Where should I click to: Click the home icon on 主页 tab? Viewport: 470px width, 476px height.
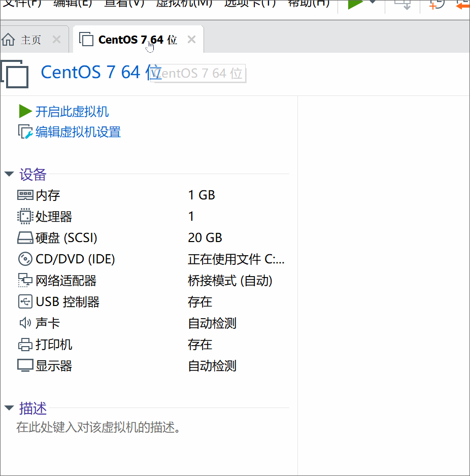[x=8, y=40]
